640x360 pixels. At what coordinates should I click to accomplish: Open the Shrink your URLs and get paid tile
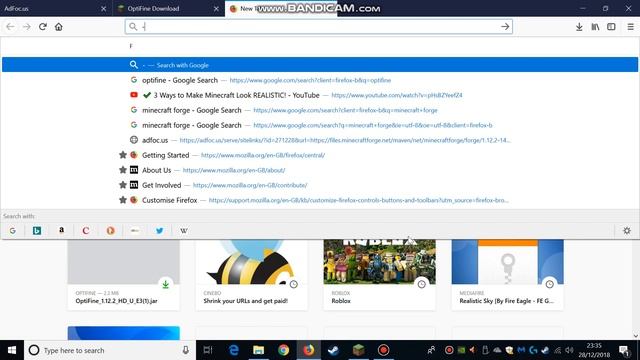coord(251,275)
